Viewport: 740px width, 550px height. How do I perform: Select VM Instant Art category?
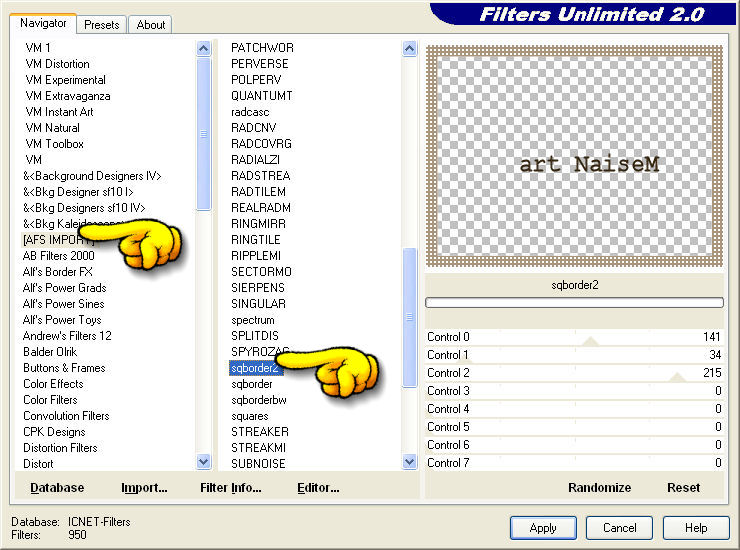point(59,112)
